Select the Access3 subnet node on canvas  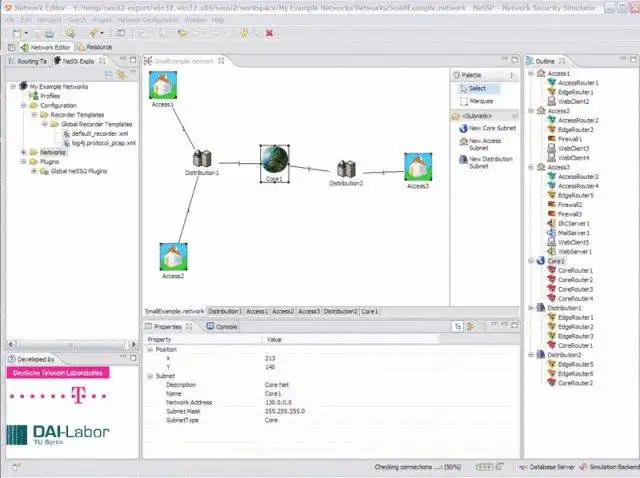point(418,167)
